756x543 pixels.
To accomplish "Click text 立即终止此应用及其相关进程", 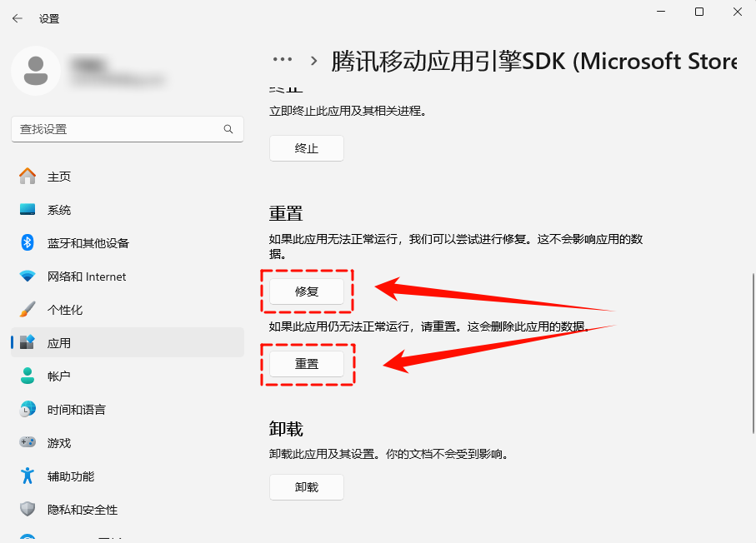I will pos(348,111).
